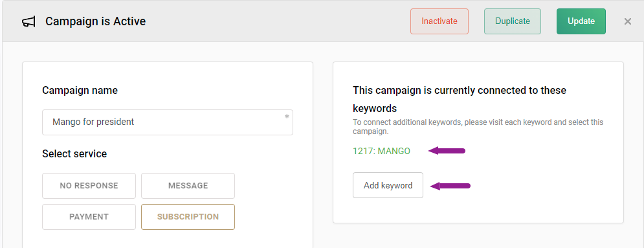The width and height of the screenshot is (644, 248).
Task: Select the SUBSCRIPTION service option
Action: (188, 217)
